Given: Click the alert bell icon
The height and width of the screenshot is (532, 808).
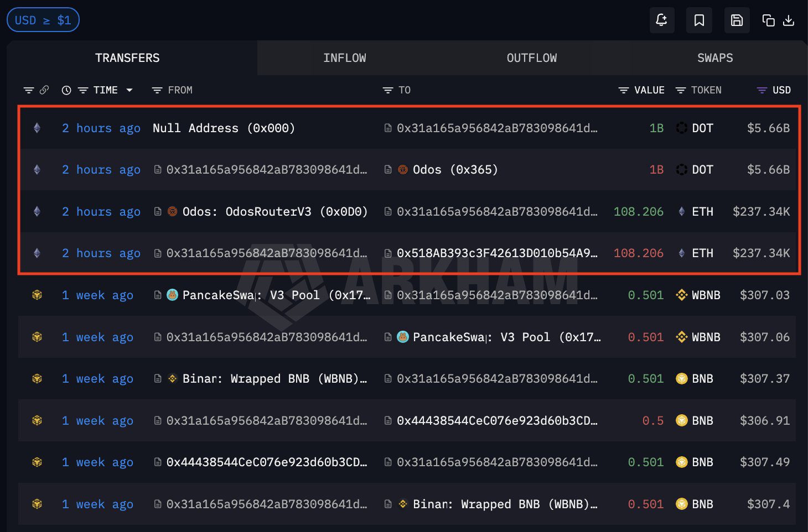Looking at the screenshot, I should [661, 20].
